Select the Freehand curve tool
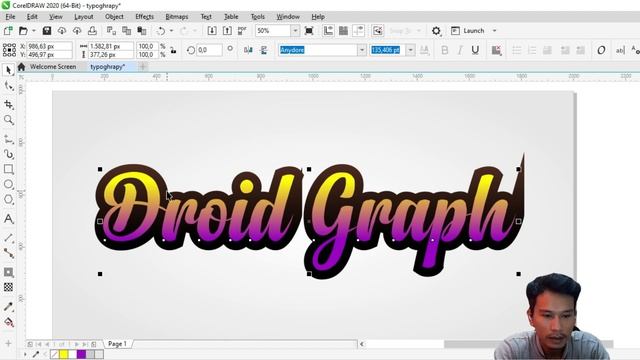Image resolution: width=640 pixels, height=360 pixels. click(x=9, y=139)
